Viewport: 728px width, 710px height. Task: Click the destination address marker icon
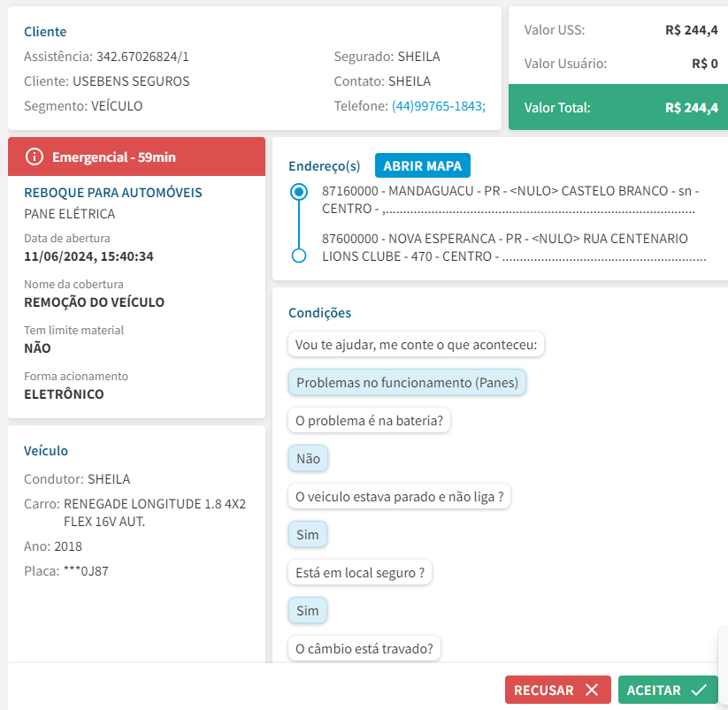(298, 256)
